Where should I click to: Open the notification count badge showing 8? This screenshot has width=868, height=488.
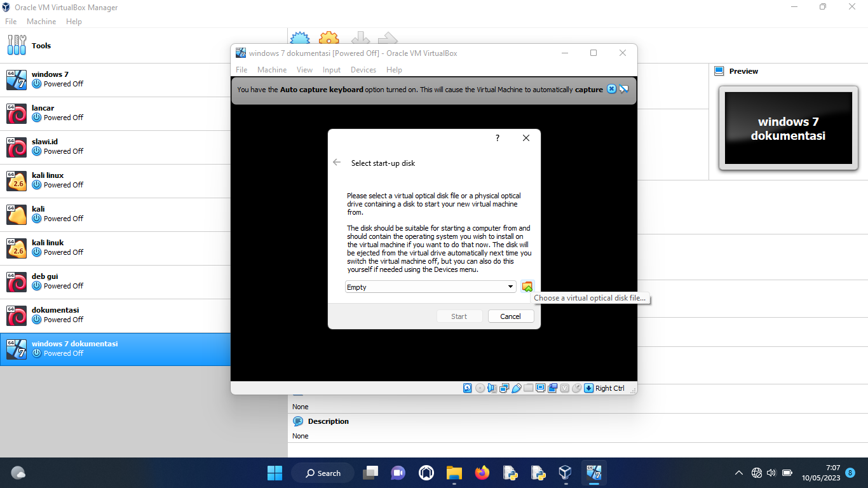pos(850,473)
